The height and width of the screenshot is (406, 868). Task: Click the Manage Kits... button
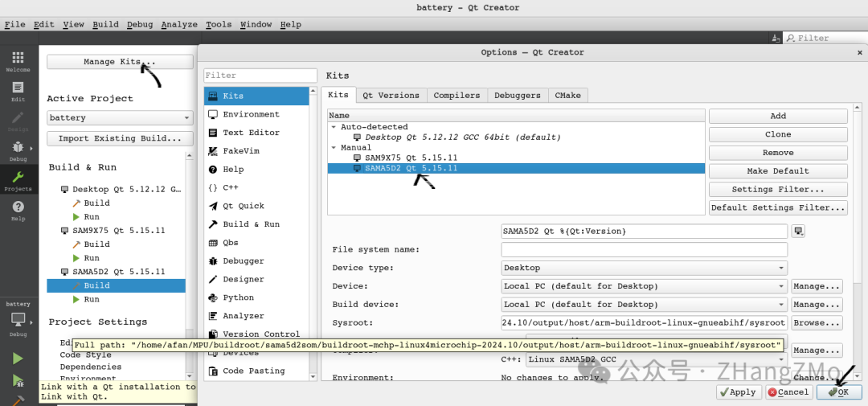[x=120, y=62]
